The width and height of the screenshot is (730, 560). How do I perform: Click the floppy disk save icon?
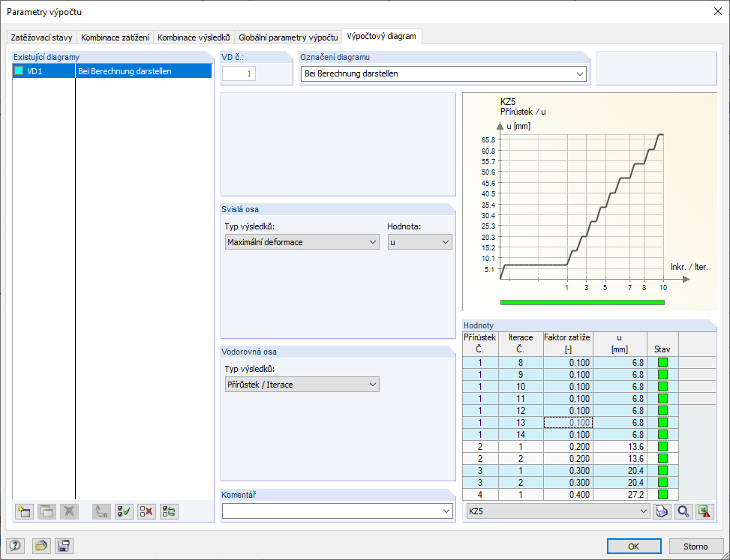coord(64,546)
